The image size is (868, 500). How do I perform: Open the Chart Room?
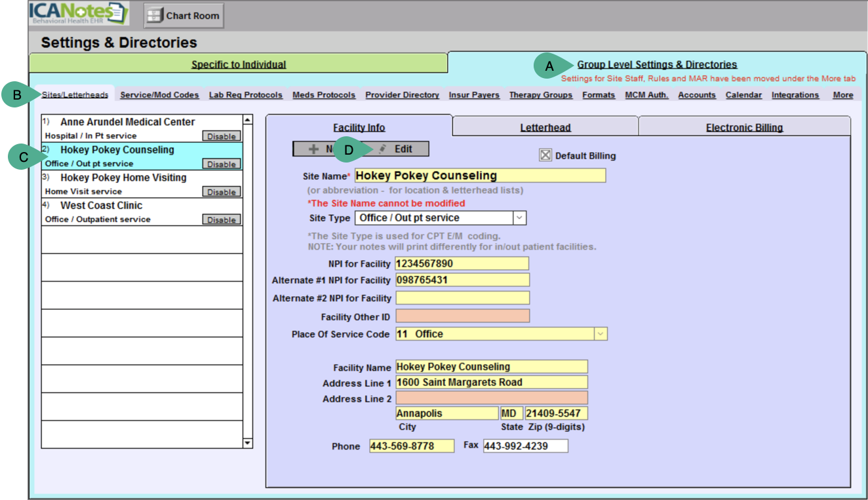click(x=184, y=16)
